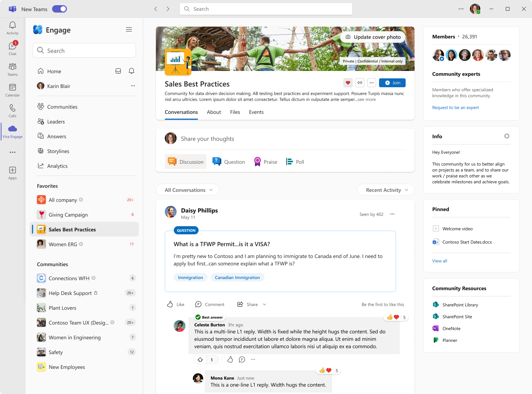This screenshot has width=532, height=394.
Task: Open Calls in the left rail
Action: click(13, 111)
